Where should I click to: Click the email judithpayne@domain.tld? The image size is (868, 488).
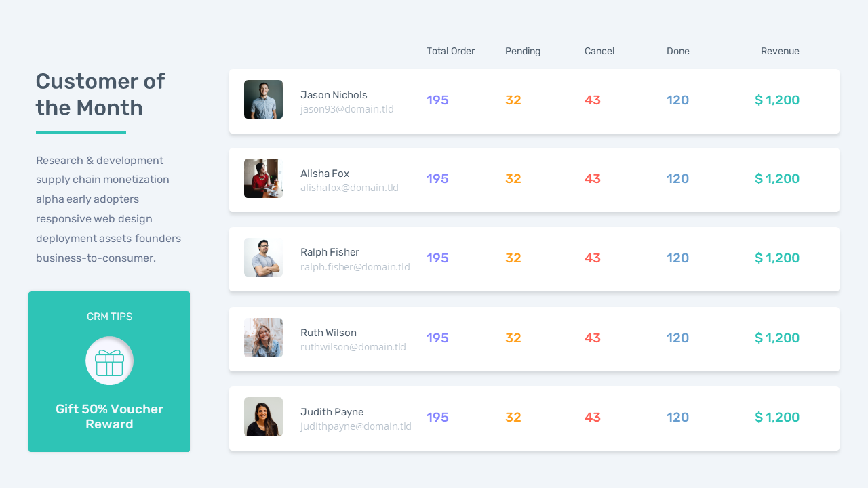pos(356,426)
